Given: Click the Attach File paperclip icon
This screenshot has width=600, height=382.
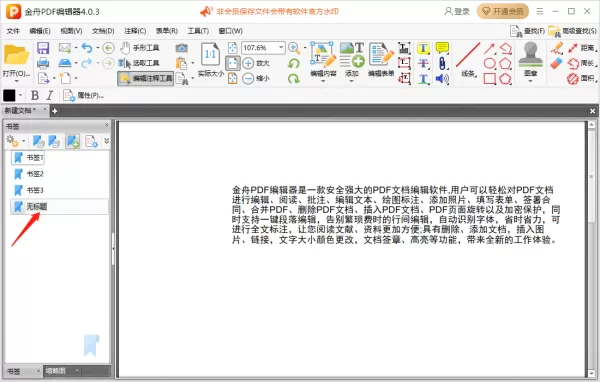Looking at the screenshot, I should point(442,63).
